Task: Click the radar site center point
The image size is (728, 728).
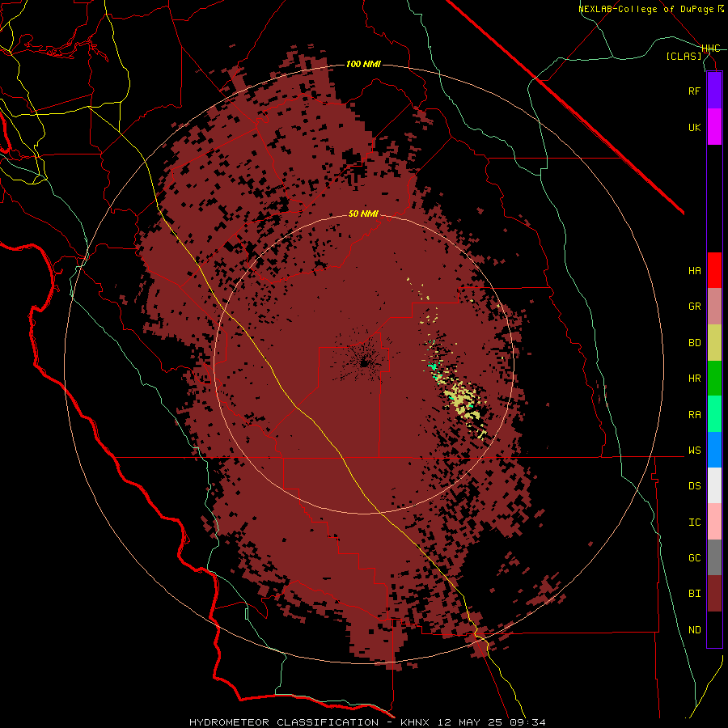Action: (364, 363)
